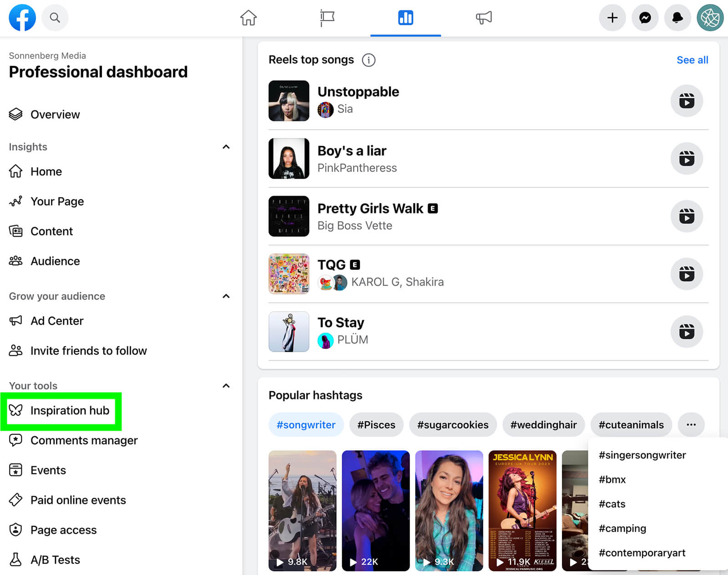The width and height of the screenshot is (728, 575).
Task: Select the #Pisces hashtag chip
Action: (x=376, y=424)
